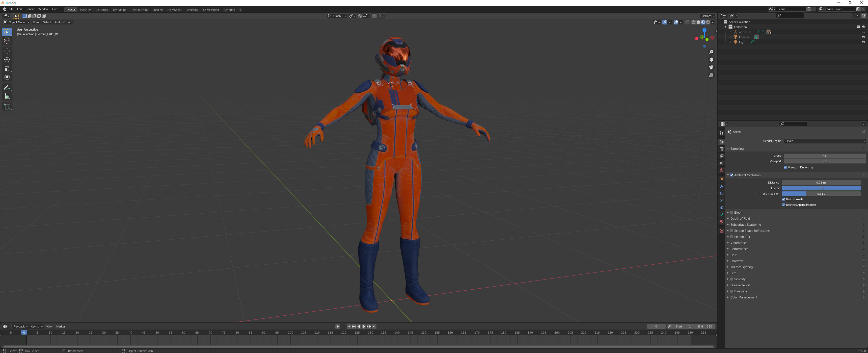The image size is (868, 353).
Task: Open the Object Mode dropdown
Action: click(x=16, y=22)
